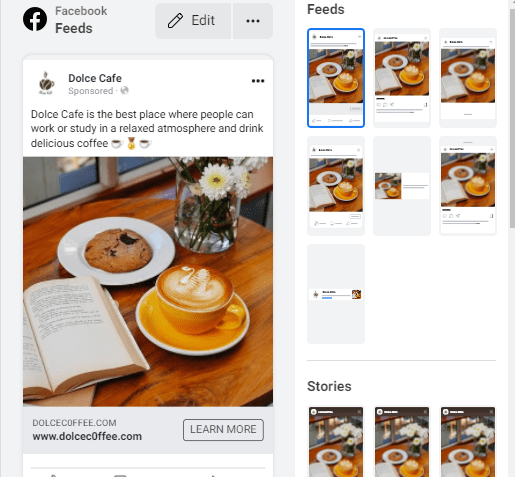Open the www.dolcec0ffee.com link

(87, 436)
